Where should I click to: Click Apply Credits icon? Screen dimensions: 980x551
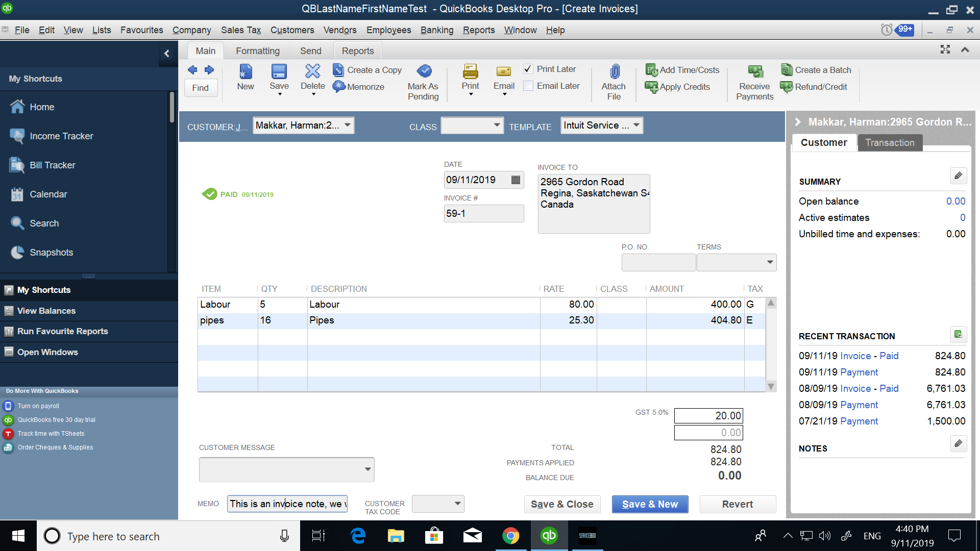click(652, 87)
